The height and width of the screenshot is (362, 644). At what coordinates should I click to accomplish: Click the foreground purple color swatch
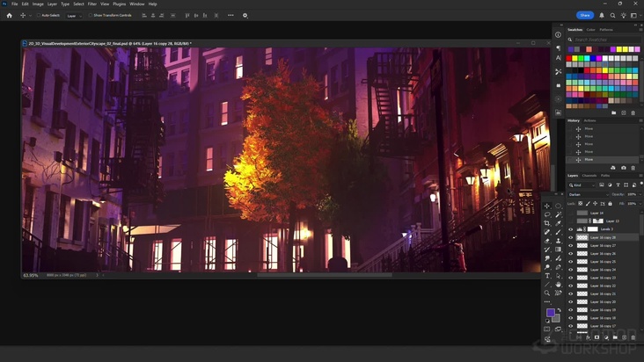[550, 313]
